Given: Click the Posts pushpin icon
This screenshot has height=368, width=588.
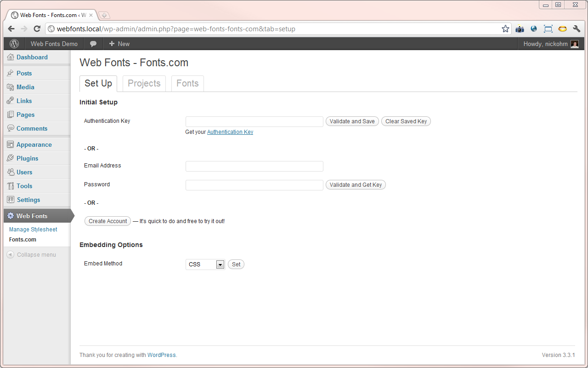Looking at the screenshot, I should click(x=11, y=73).
